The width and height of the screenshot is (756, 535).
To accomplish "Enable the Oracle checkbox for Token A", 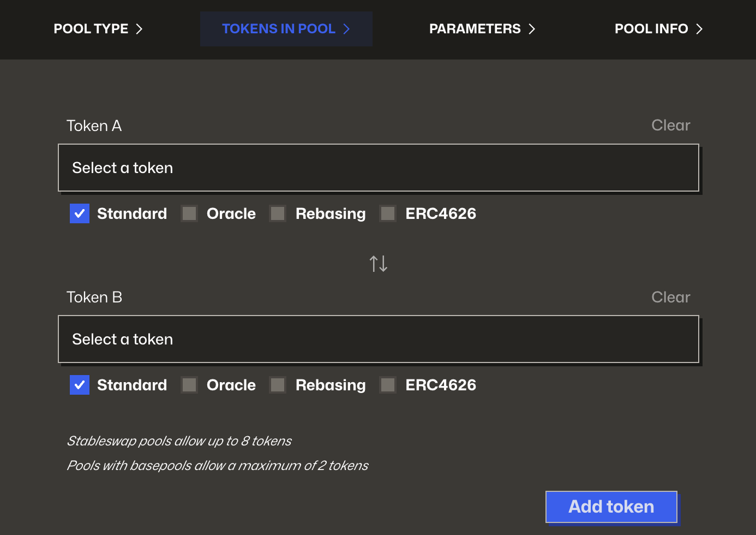I will click(x=189, y=213).
